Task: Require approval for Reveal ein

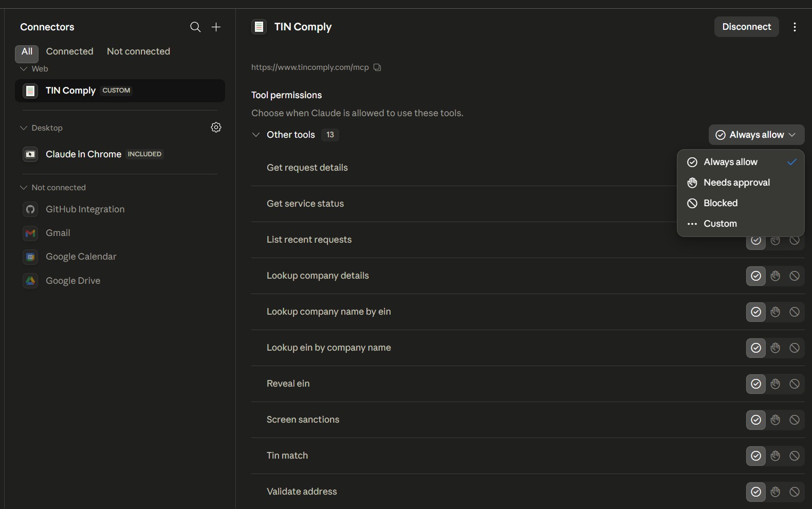Action: click(775, 384)
